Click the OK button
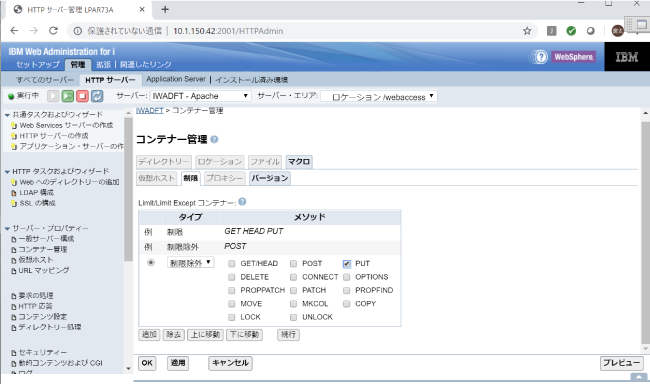 point(147,363)
